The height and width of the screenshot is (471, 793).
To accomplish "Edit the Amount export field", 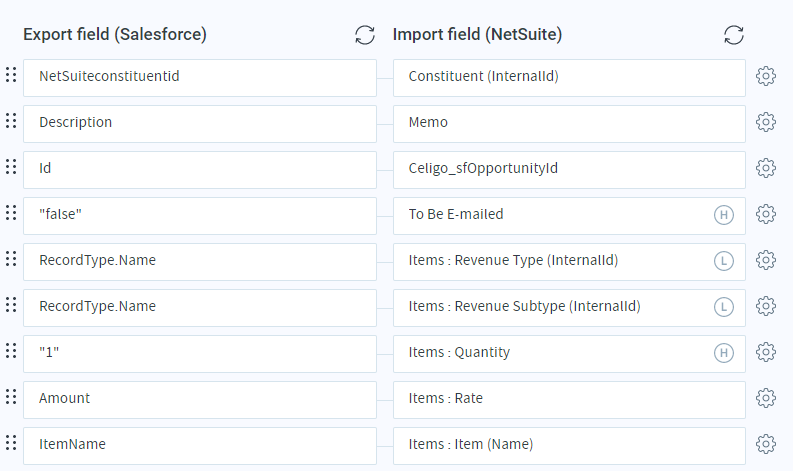I will pyautogui.click(x=200, y=400).
